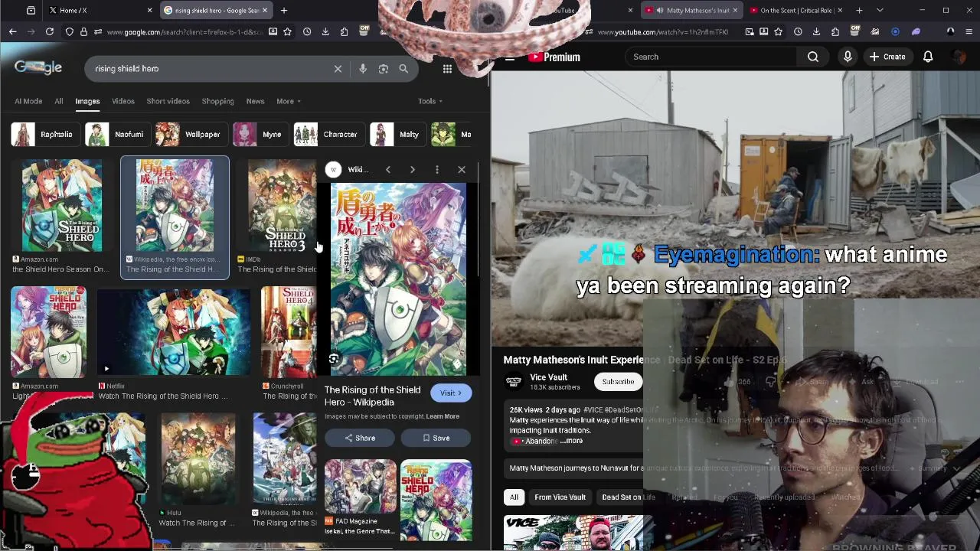980x551 pixels.
Task: Click into the YouTube search field
Action: (x=712, y=57)
